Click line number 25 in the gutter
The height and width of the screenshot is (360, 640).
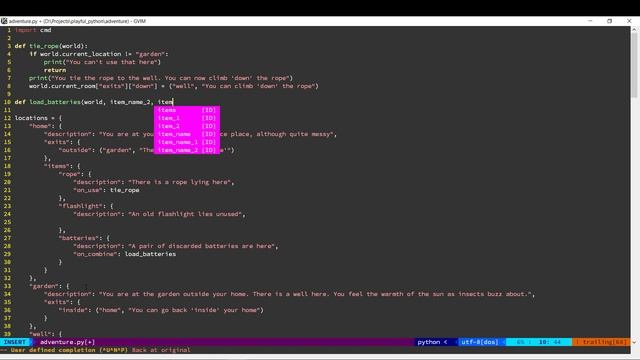pyautogui.click(x=7, y=222)
